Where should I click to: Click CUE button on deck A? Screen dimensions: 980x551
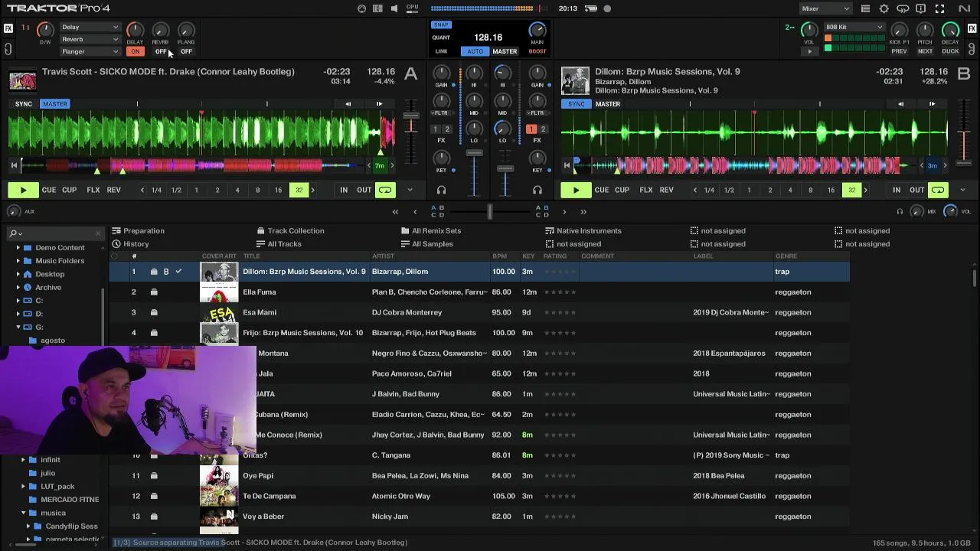pos(49,190)
